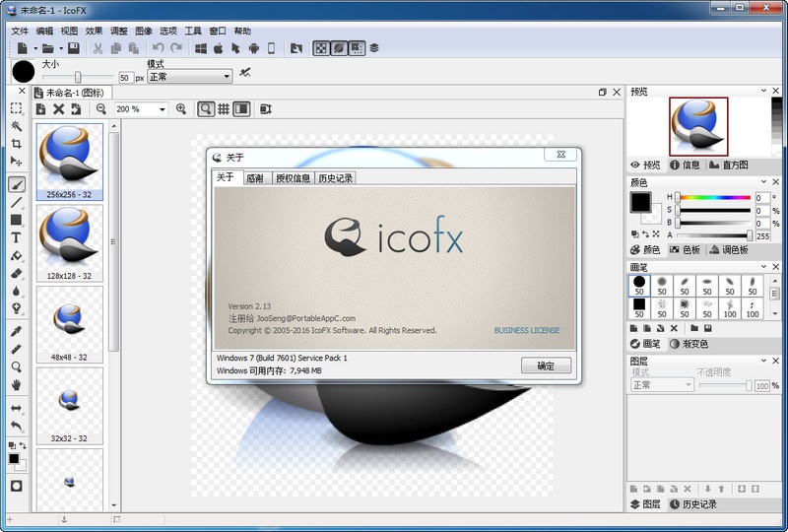
Task: Collapse the 画笔 panel chevron
Action: pyautogui.click(x=764, y=267)
